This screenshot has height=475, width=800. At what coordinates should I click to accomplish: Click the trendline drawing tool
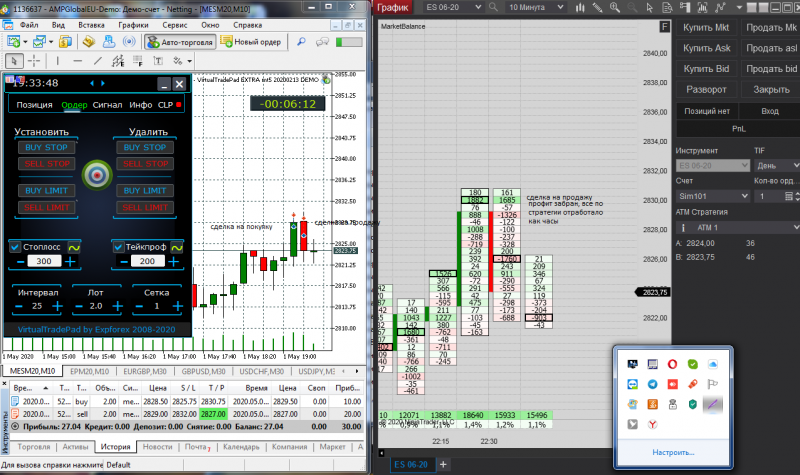tap(97, 61)
